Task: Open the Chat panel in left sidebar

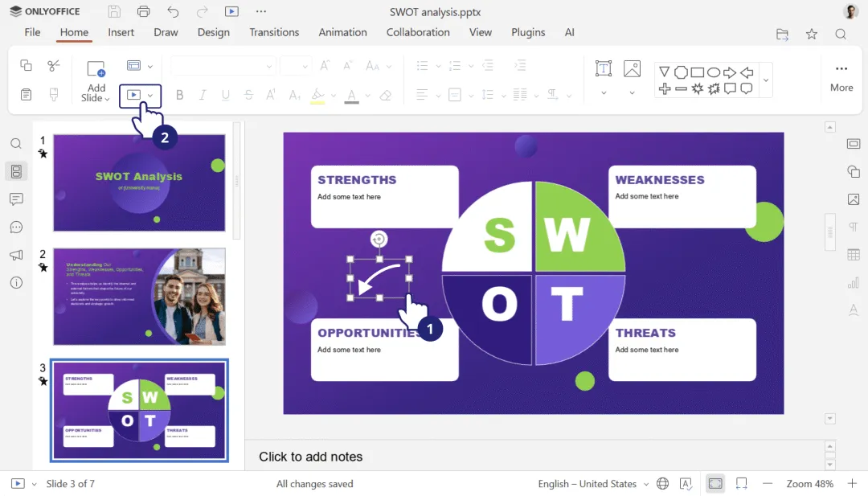Action: pyautogui.click(x=16, y=227)
